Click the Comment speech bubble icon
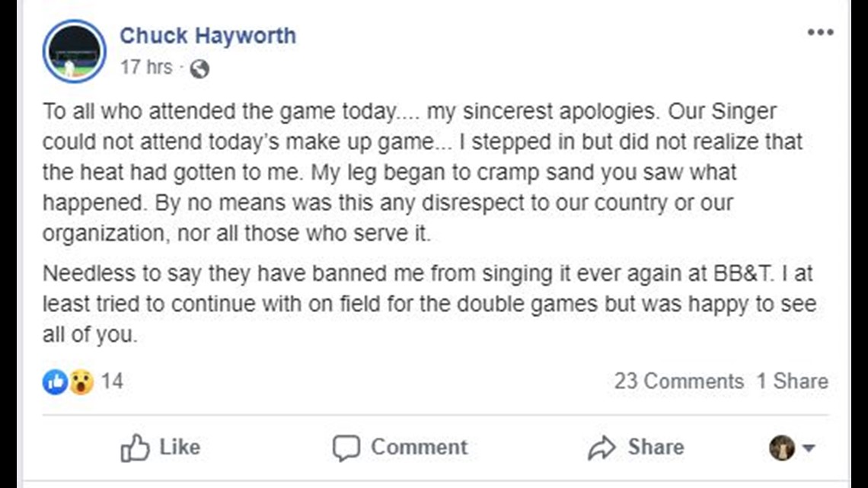 346,448
